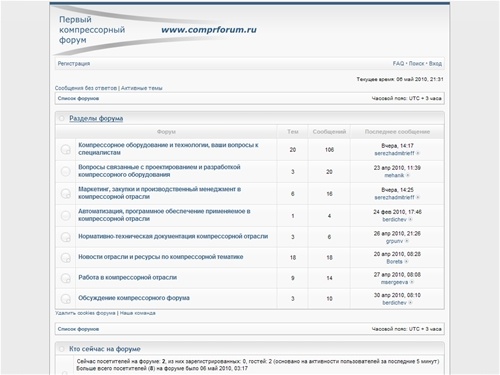Collapse the Разделы форума section toggle
Image resolution: width=500 pixels, height=375 pixels.
tap(61, 118)
